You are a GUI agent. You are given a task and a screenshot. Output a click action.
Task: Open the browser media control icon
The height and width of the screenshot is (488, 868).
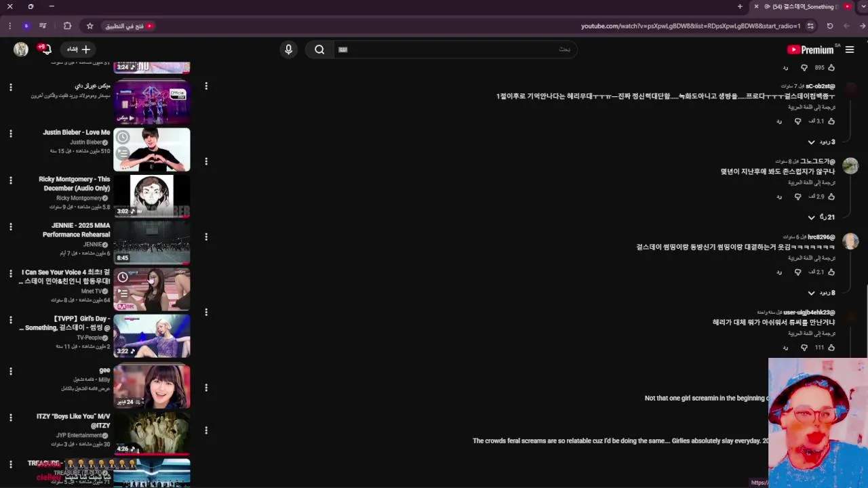[43, 26]
